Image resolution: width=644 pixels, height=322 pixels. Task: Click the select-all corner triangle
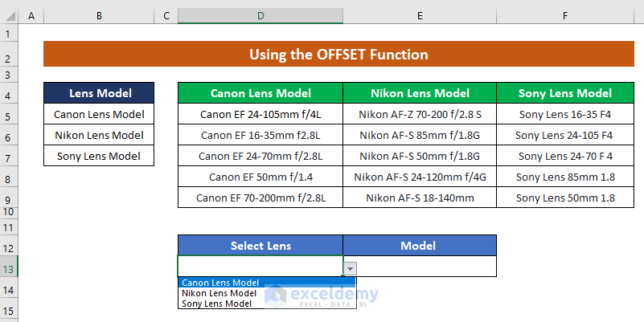10,16
